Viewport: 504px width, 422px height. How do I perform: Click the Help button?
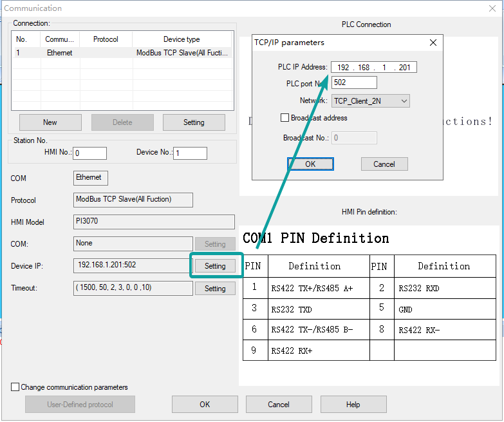point(353,405)
